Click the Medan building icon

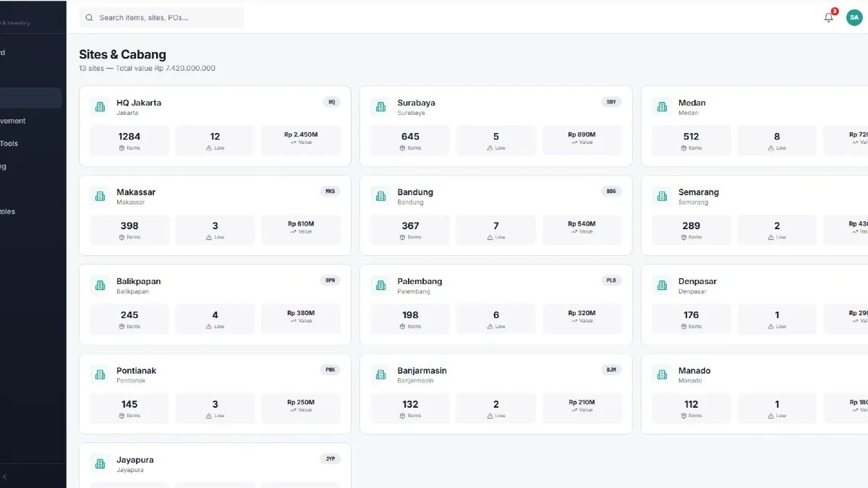662,107
